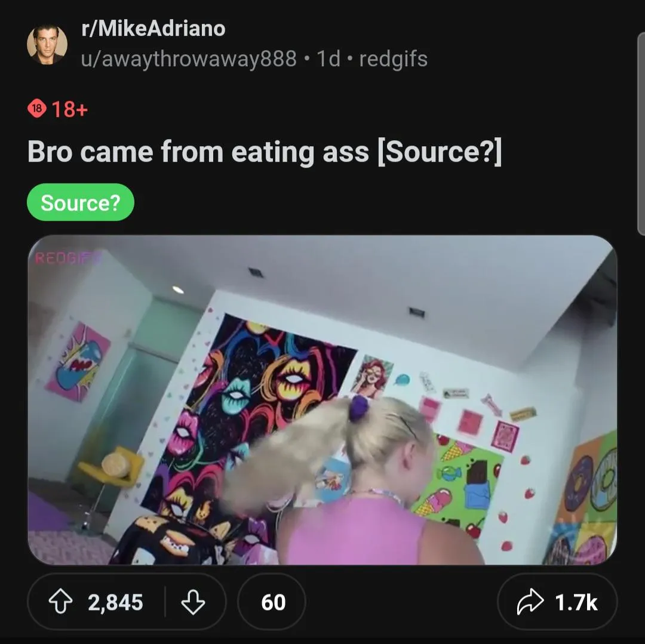The height and width of the screenshot is (644, 645).
Task: Open the u/awaythrowaway888 user profile
Action: tap(189, 58)
